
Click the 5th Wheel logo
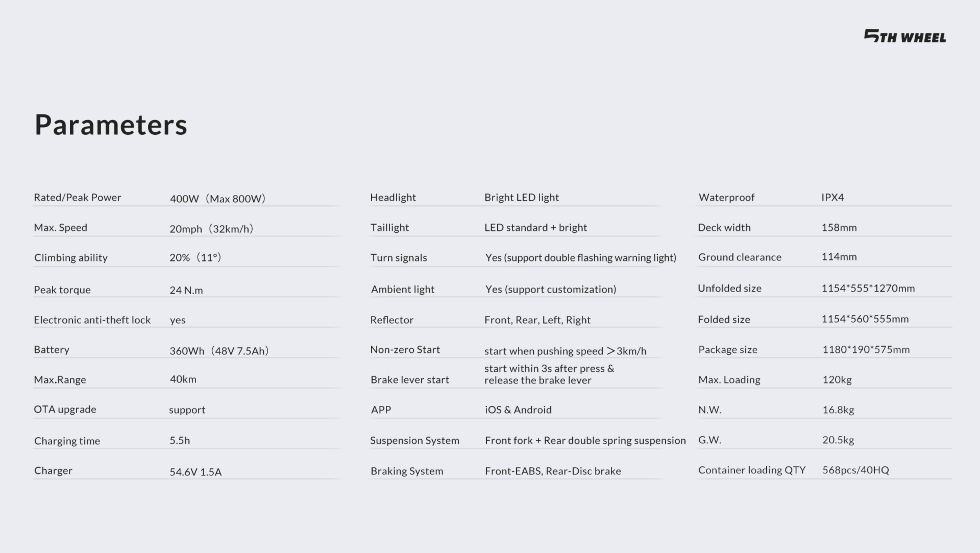click(905, 36)
